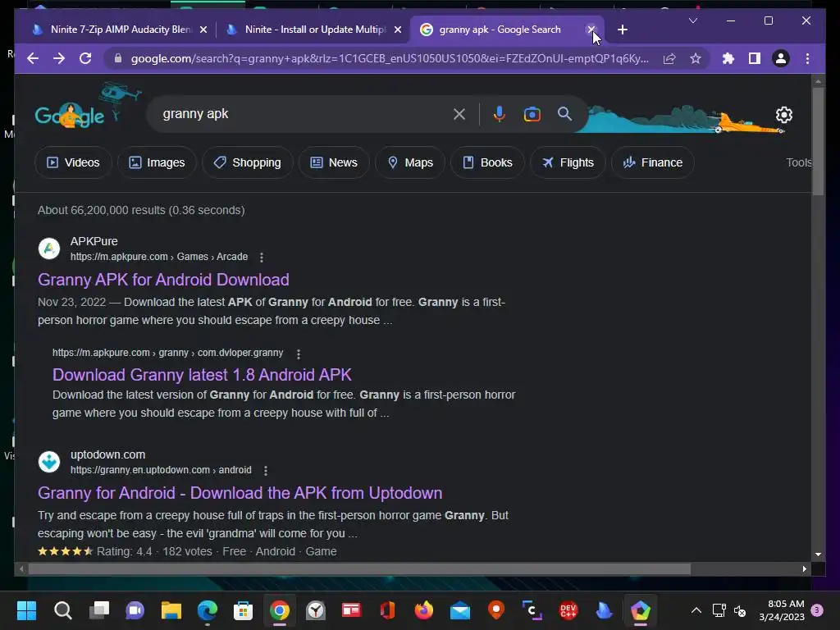840x630 pixels.
Task: Open Windows Start menu
Action: (x=26, y=610)
